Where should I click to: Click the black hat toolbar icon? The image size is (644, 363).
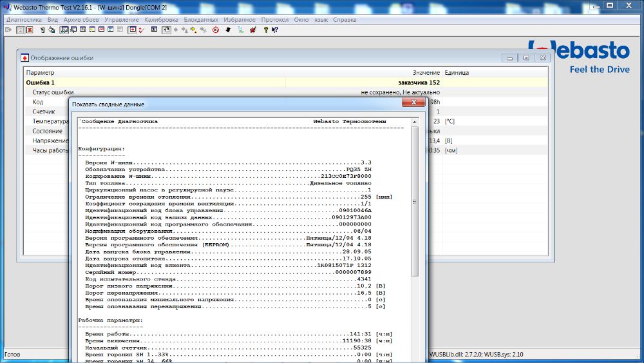pos(228,30)
